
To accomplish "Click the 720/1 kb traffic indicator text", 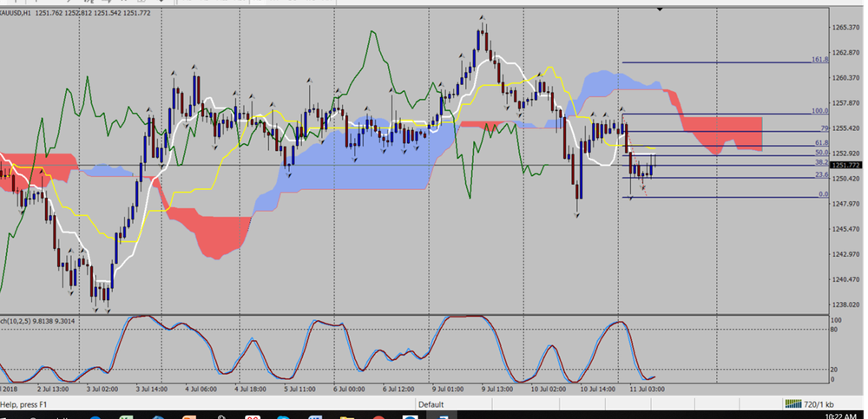I will 819,404.
